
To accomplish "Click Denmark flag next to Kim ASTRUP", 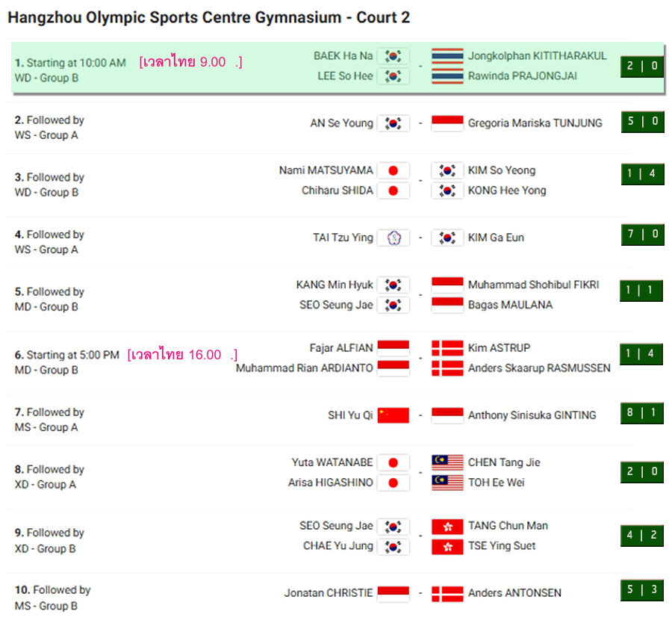I will pos(447,348).
